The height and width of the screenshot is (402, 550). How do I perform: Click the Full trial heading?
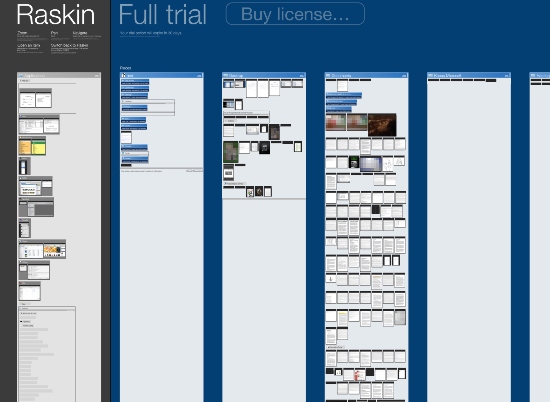pos(162,15)
